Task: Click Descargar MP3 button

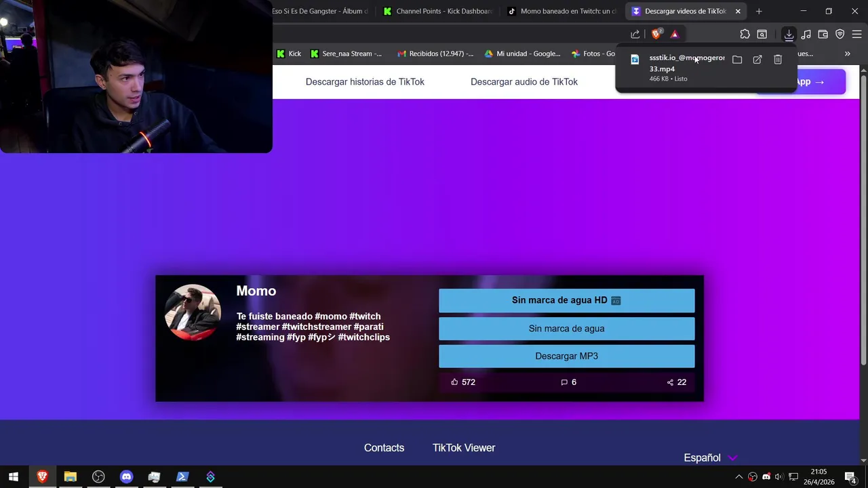Action: (x=566, y=357)
